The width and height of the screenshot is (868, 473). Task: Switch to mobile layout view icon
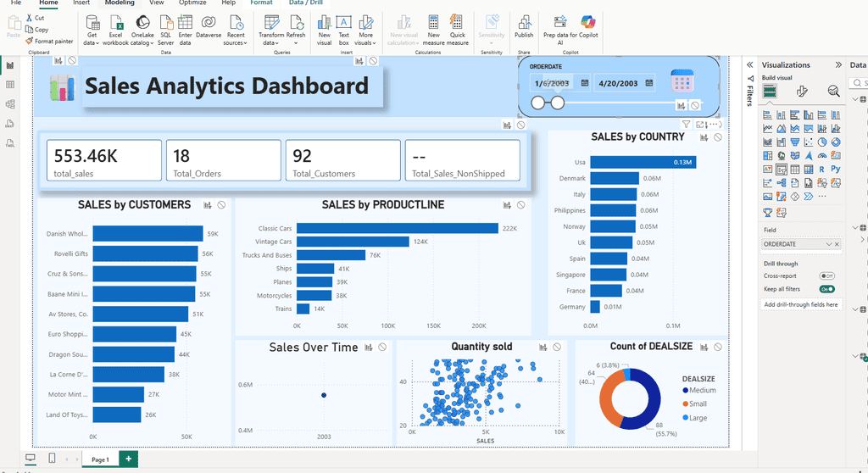coord(52,458)
